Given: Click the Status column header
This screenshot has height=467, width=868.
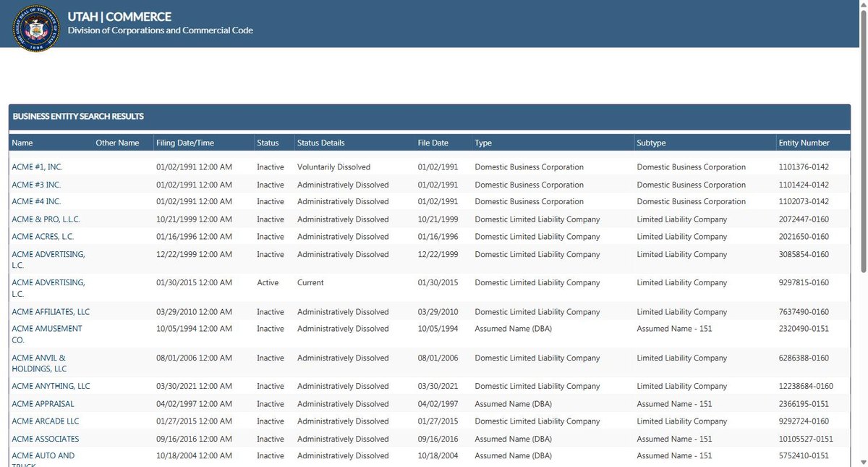Looking at the screenshot, I should click(x=268, y=143).
